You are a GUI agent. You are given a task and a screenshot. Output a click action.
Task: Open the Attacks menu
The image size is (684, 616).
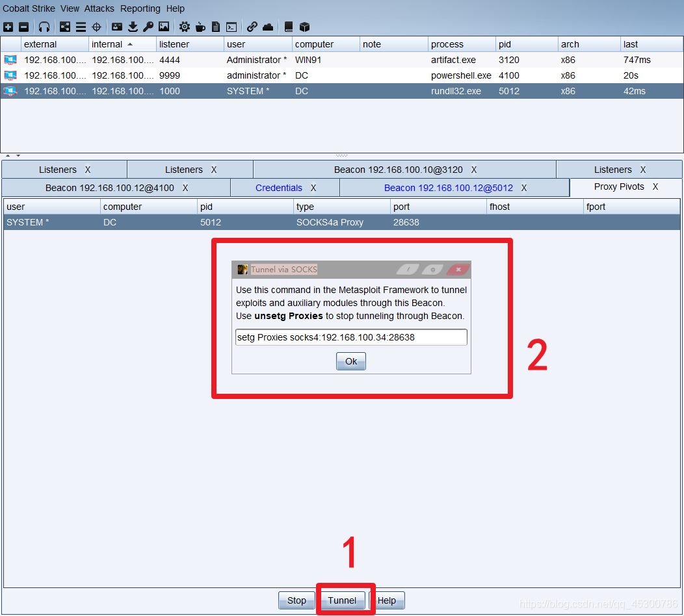coord(99,8)
